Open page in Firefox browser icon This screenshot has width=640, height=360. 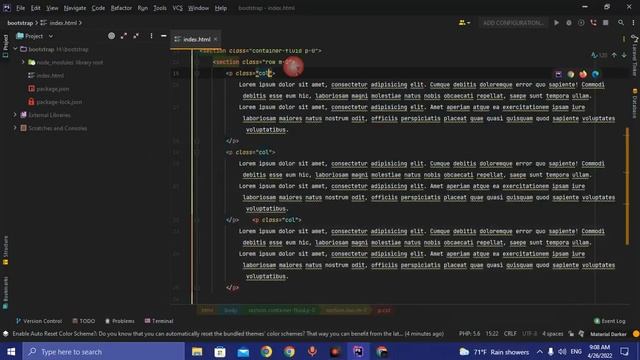tap(583, 74)
